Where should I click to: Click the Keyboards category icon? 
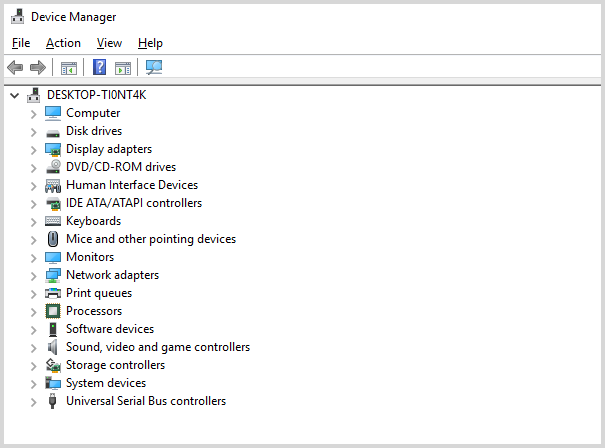click(x=53, y=221)
